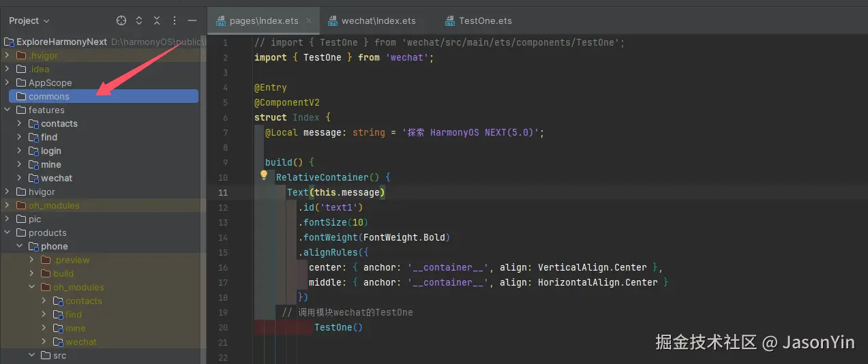Select the commons folder in the tree
The width and height of the screenshot is (868, 364).
[104, 96]
